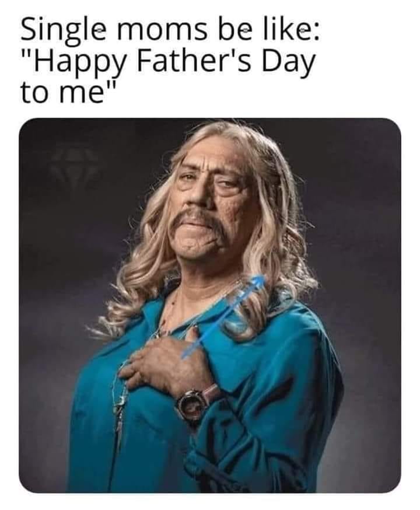
Task: Click the blue arrow graphic on chest
Action: click(223, 316)
